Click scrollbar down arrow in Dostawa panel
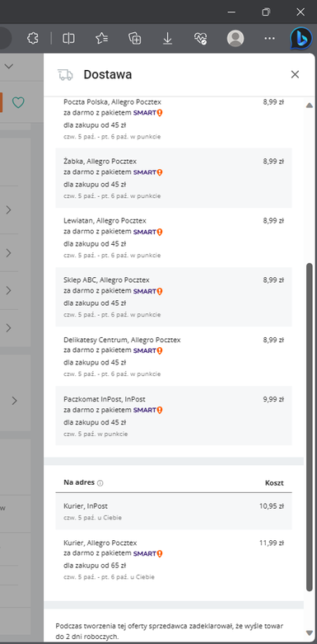This screenshot has height=644, width=317. [310, 632]
